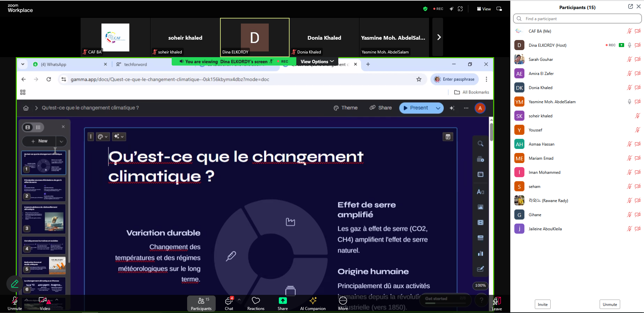Click the Invite button
Screen dimensions: 644x313
pos(543,305)
